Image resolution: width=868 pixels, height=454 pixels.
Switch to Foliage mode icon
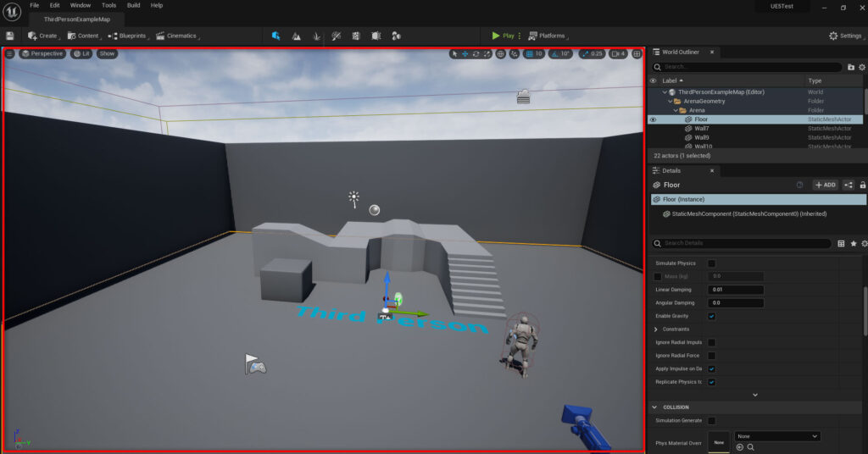(x=317, y=36)
